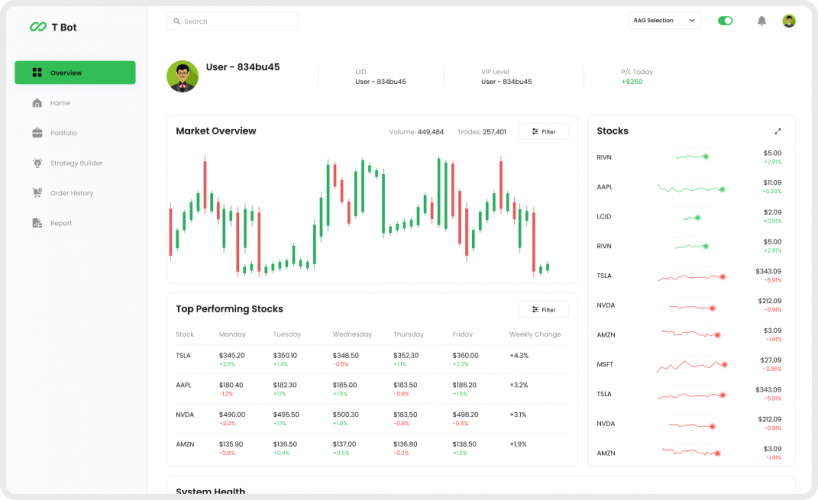Click the Thursday column header
The height and width of the screenshot is (500, 818).
tap(408, 334)
